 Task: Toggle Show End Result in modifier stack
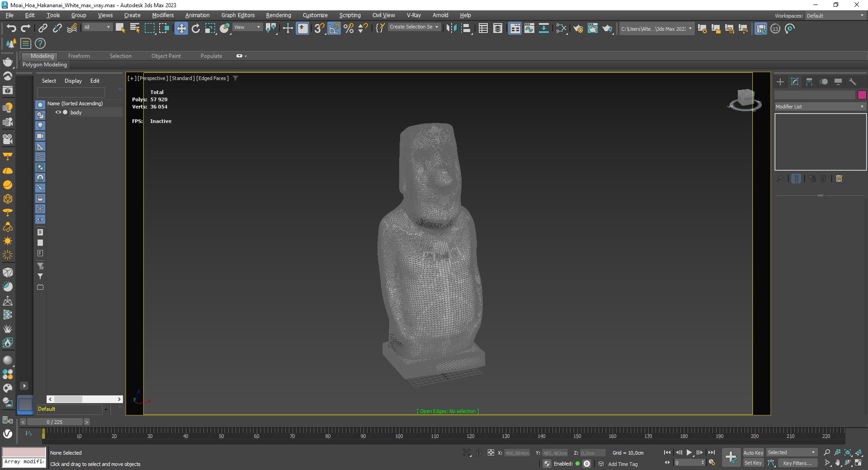(x=797, y=179)
